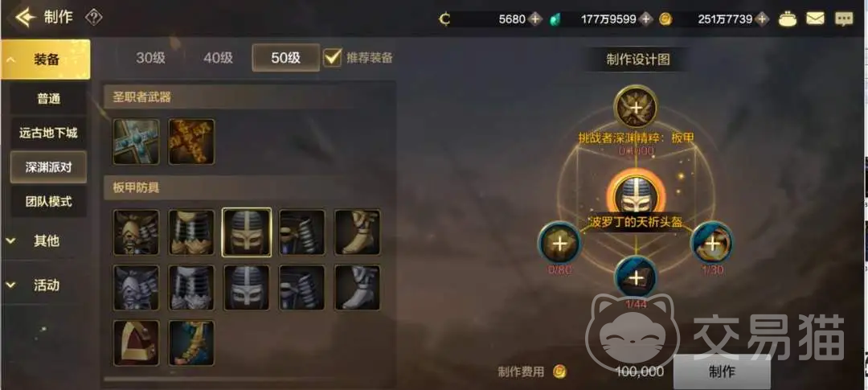Add material in the 0/80 slot
This screenshot has height=390, width=868.
[559, 243]
